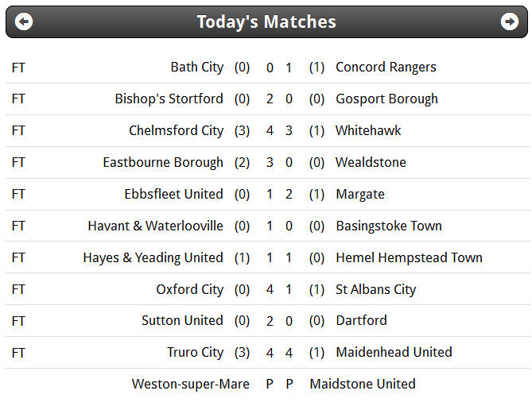
Task: Click Weston-super-Mare postponed fixture
Action: point(268,385)
